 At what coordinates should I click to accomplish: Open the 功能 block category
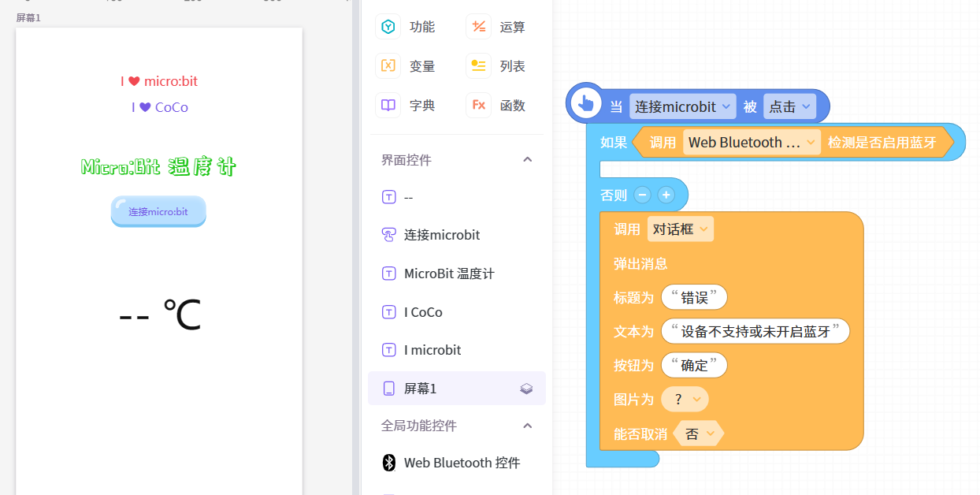[x=406, y=27]
